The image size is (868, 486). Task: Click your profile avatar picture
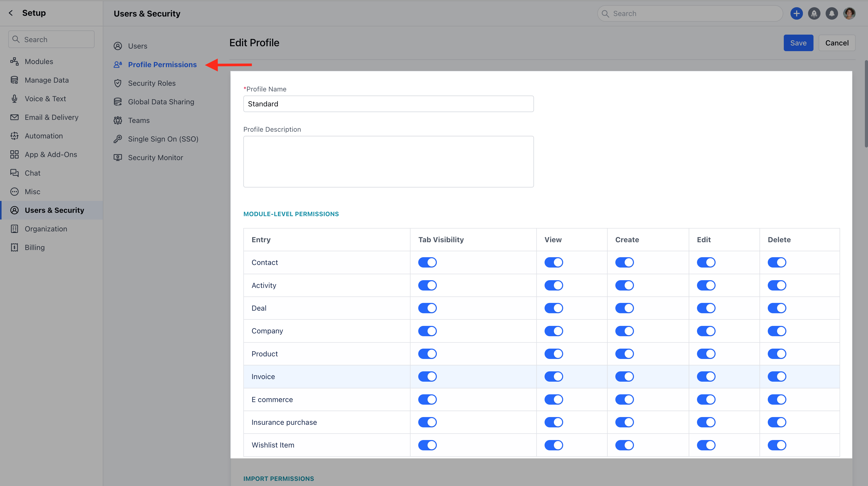(x=849, y=13)
